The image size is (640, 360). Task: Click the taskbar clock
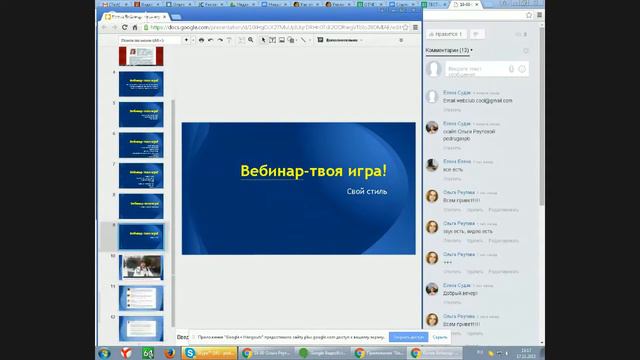(526, 353)
